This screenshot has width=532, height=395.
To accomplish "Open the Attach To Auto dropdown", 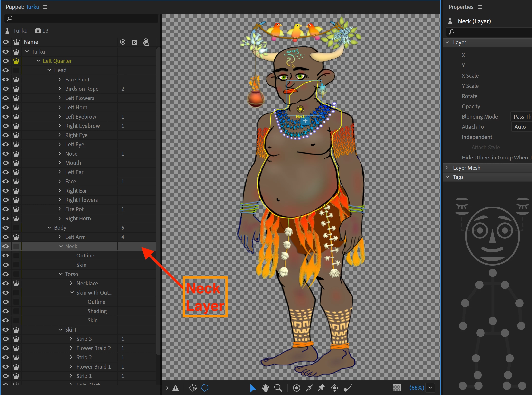I will pos(521,127).
